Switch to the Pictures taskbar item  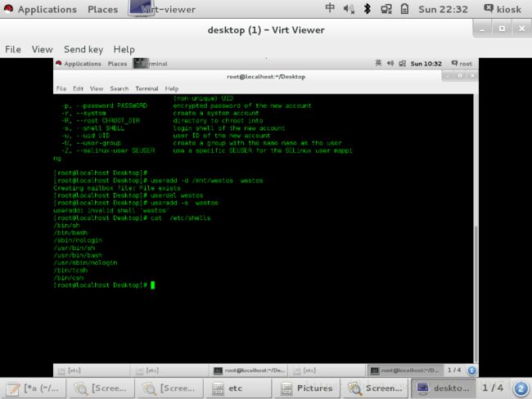pos(307,388)
